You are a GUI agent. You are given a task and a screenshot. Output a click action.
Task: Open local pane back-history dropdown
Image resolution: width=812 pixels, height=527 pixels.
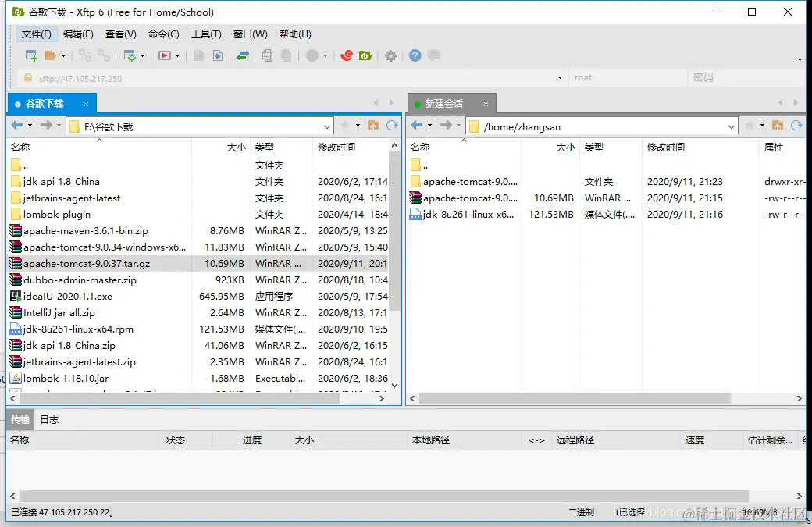[x=30, y=125]
